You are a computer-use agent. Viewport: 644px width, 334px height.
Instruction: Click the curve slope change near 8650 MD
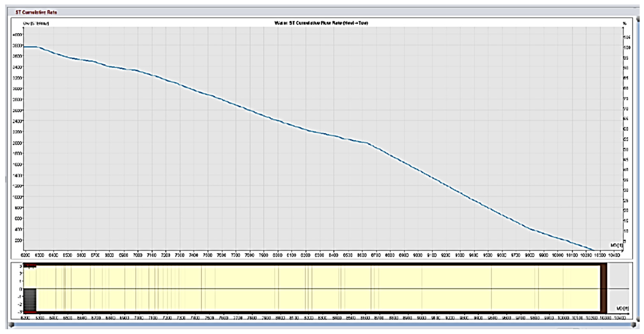click(x=368, y=143)
